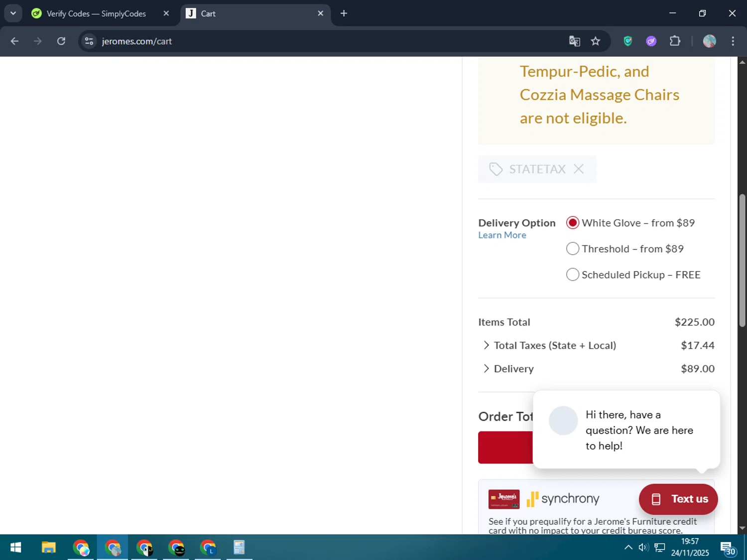747x560 pixels.
Task: Expand the Delivery cost breakdown
Action: 486,369
